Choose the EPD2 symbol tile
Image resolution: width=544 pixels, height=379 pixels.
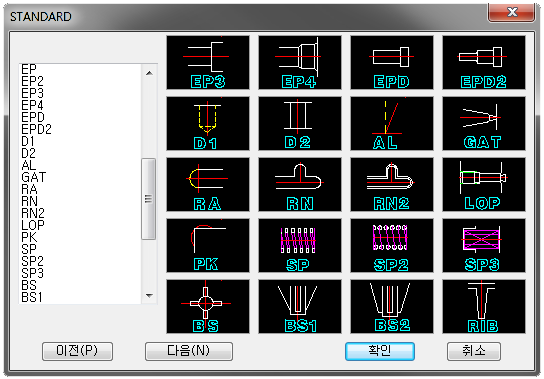pyautogui.click(x=484, y=62)
